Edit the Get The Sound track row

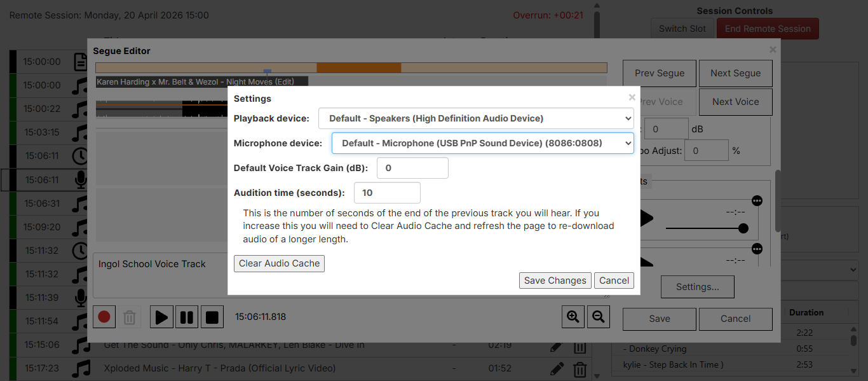[556, 345]
